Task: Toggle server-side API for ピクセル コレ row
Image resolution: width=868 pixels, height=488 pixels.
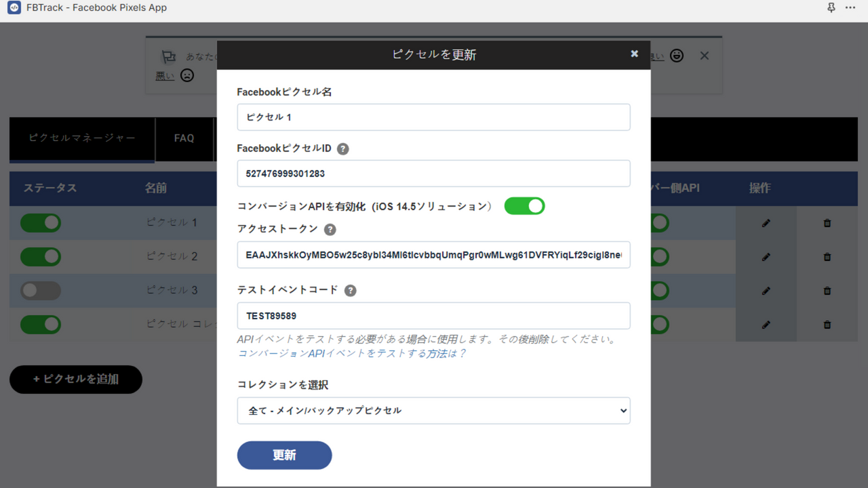Action: tap(660, 325)
